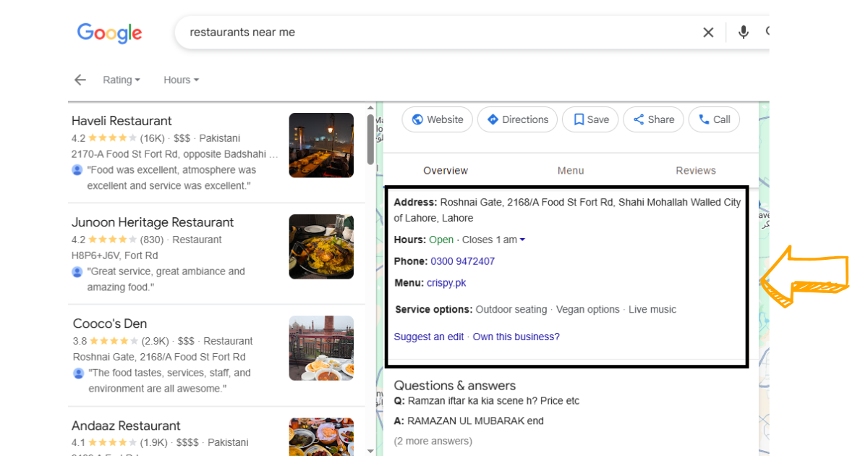View Cooco's Den photo thumbnail
Image resolution: width=868 pixels, height=456 pixels.
321,348
